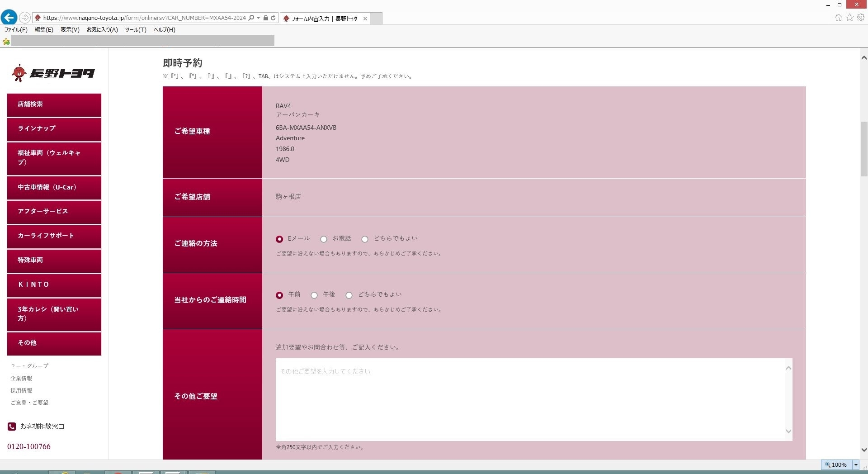Open the address bar autocomplete dropdown arrow
Screen dimensions: 868x474
coord(258,18)
